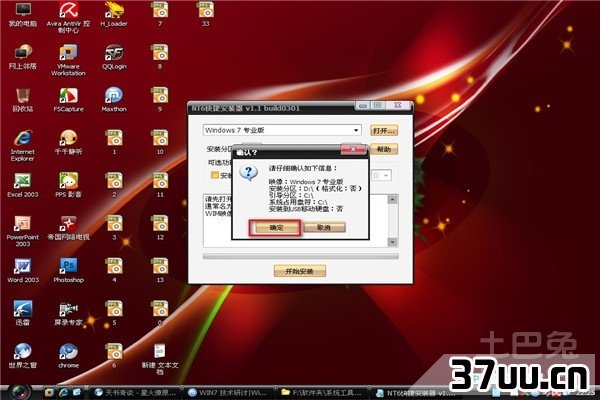The width and height of the screenshot is (600, 400).
Task: Select the archive icon labeled 6
Action: pos(114,356)
